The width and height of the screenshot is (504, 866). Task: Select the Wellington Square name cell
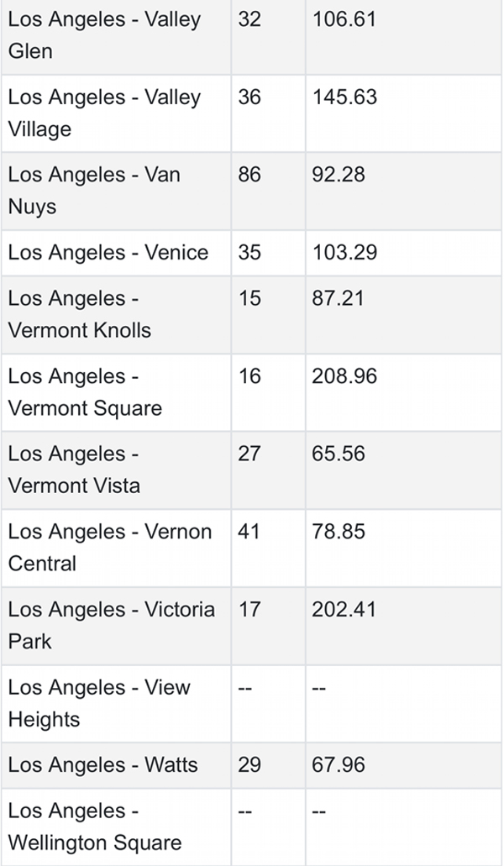(116, 827)
